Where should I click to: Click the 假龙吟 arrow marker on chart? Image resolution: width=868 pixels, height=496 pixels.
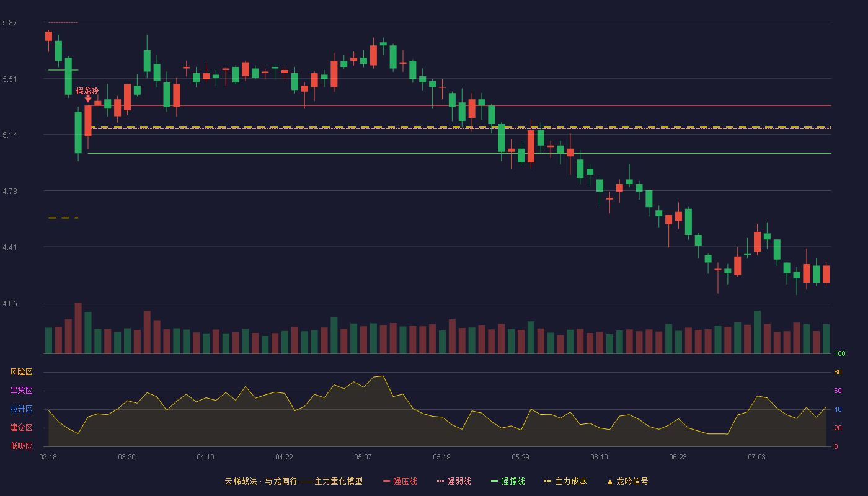pyautogui.click(x=88, y=99)
